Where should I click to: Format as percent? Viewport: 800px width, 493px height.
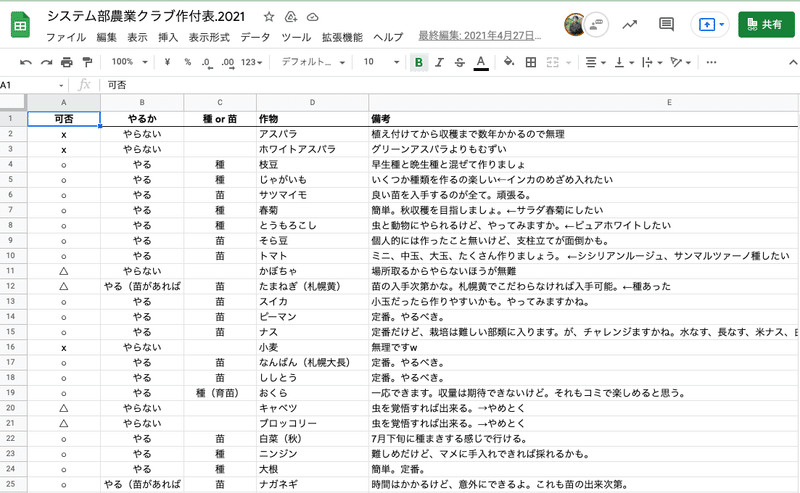(x=188, y=62)
